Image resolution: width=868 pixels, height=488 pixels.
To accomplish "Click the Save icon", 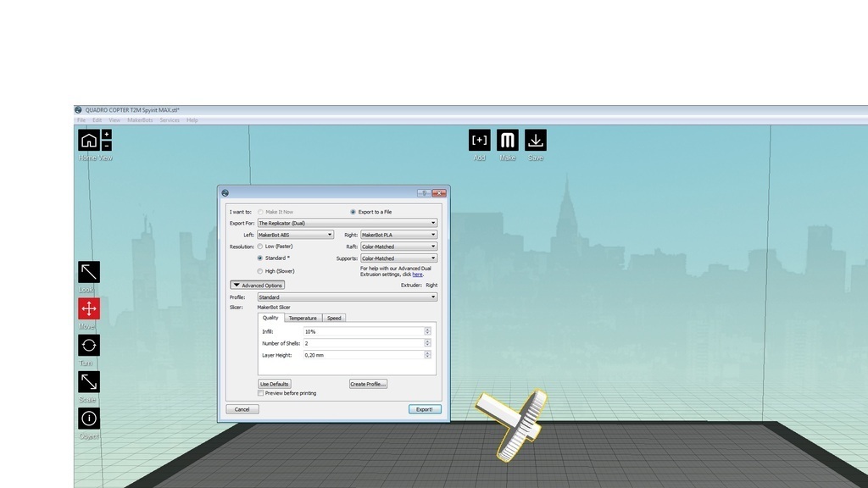I will point(536,140).
